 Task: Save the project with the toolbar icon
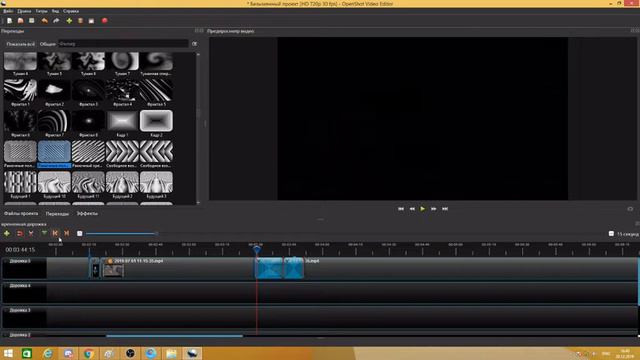[x=31, y=20]
